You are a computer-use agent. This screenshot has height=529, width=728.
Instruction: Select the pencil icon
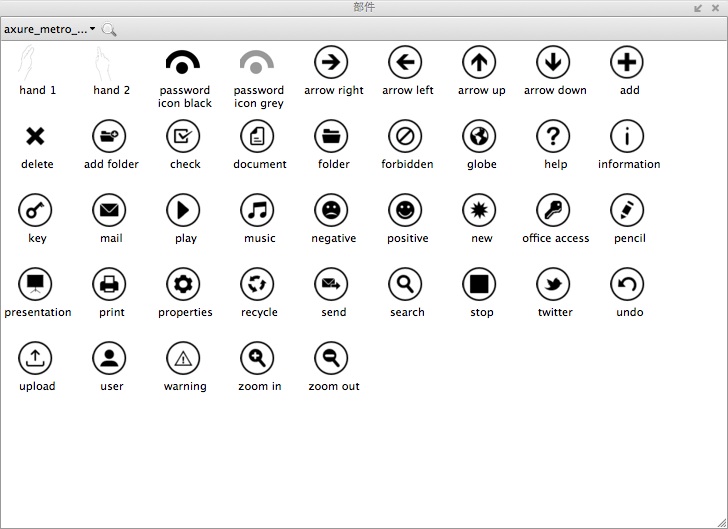click(x=627, y=210)
